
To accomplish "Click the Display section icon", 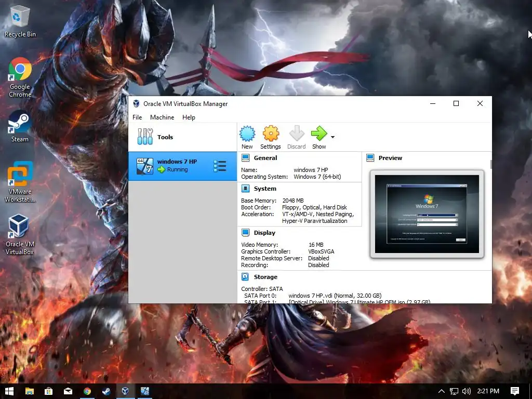I will (245, 233).
